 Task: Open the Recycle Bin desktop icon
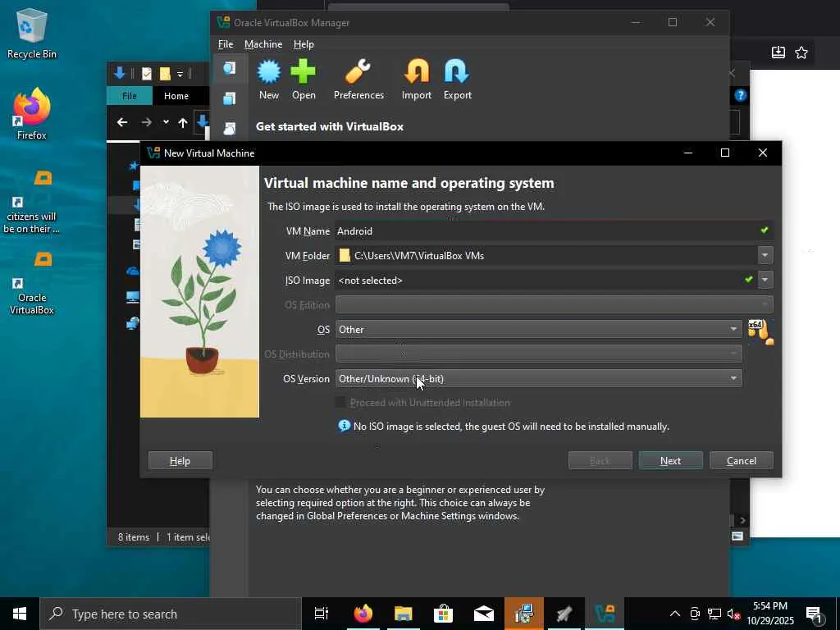[32, 33]
